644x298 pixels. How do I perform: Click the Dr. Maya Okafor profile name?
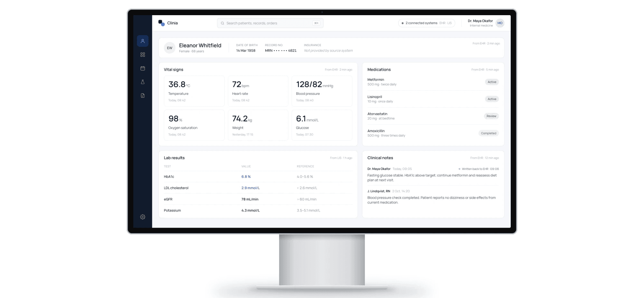tap(480, 21)
